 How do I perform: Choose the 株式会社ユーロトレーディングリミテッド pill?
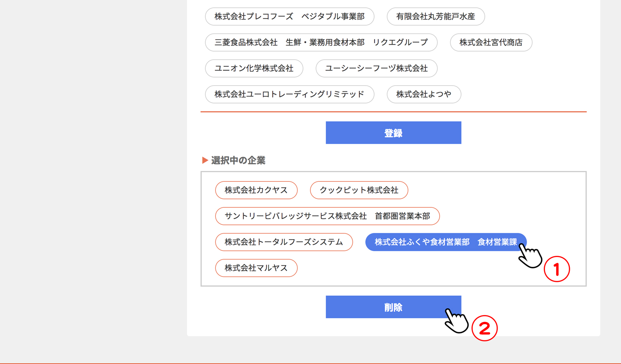pos(289,95)
